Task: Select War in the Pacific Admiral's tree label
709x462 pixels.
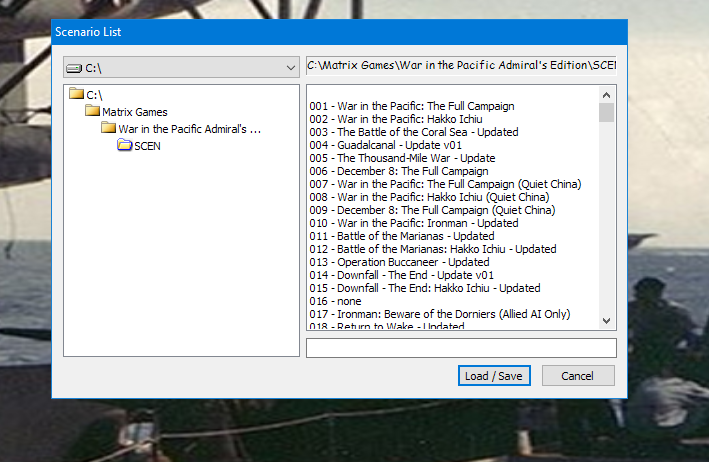Action: pyautogui.click(x=189, y=129)
